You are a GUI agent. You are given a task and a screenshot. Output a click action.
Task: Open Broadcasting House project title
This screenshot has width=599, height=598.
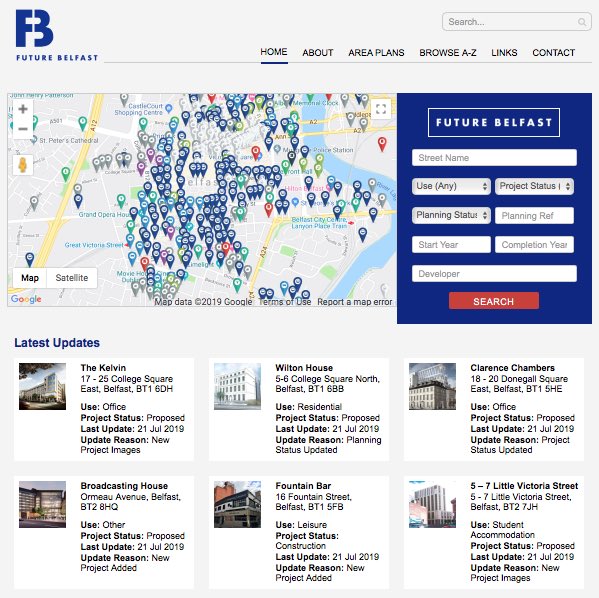(124, 486)
